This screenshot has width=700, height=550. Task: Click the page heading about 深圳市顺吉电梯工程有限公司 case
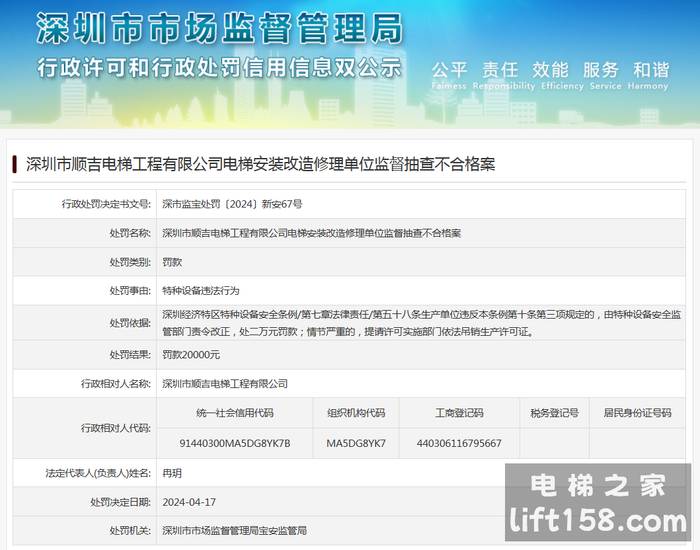pos(260,164)
